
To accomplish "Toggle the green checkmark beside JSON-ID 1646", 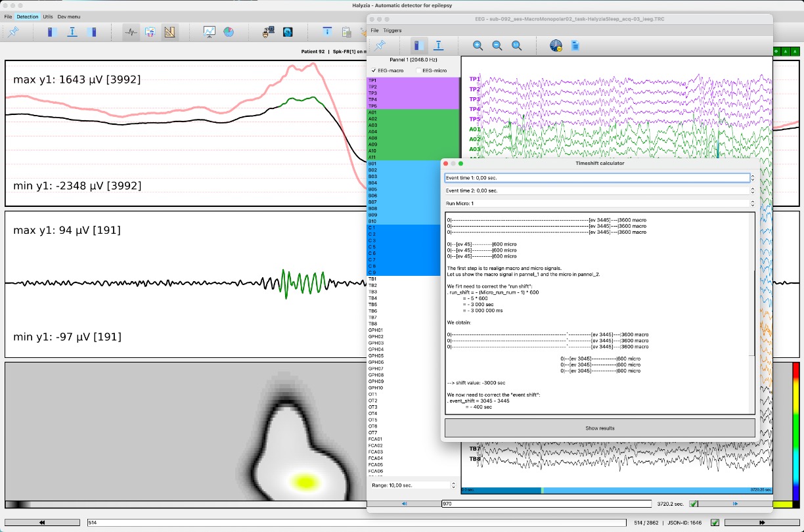I will (x=715, y=523).
